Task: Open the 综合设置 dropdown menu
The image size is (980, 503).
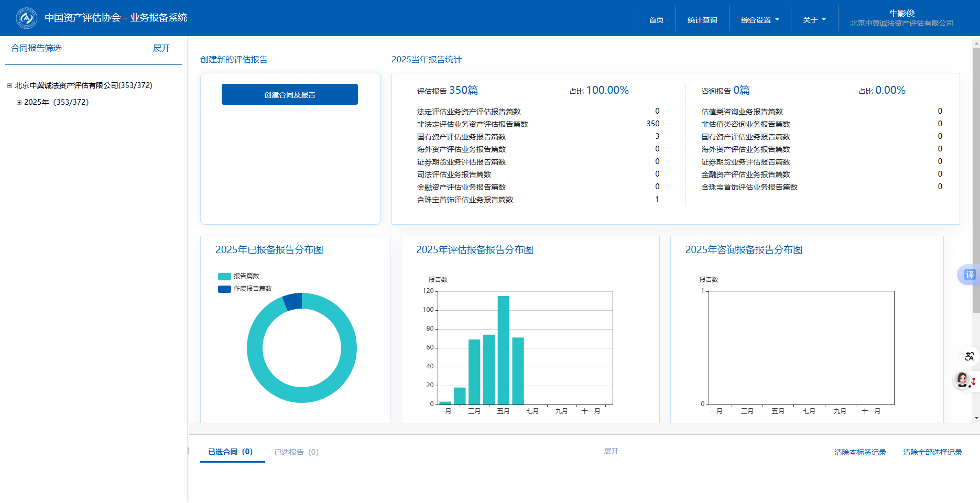Action: (759, 20)
